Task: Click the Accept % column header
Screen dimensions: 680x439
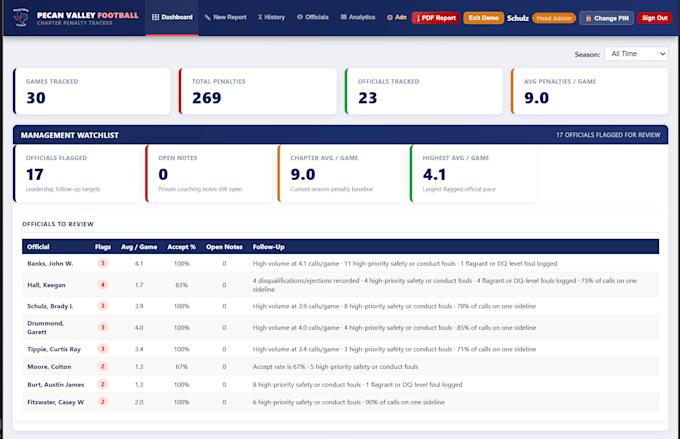Action: 181,247
